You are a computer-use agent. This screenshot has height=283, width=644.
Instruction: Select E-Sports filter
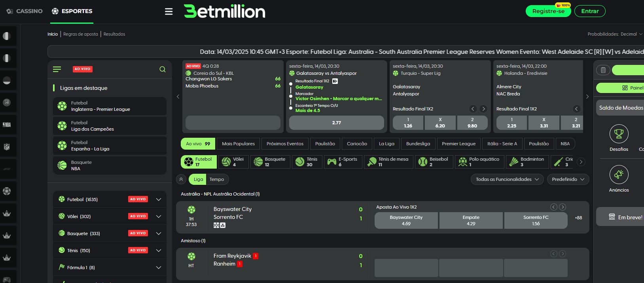pos(343,162)
